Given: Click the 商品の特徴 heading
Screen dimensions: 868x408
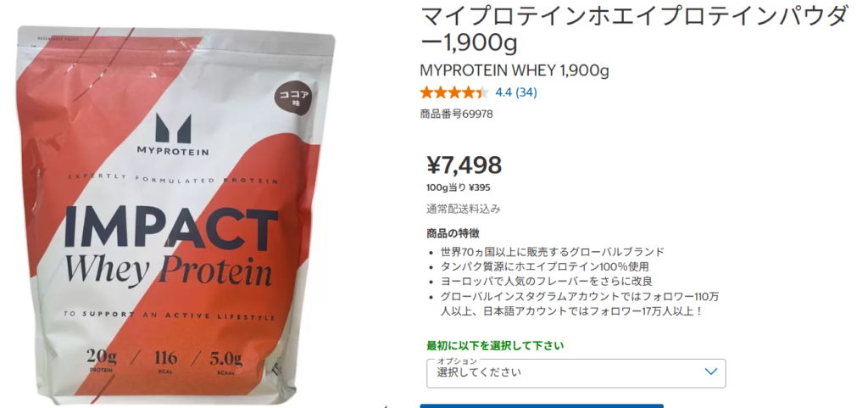Looking at the screenshot, I should tap(453, 233).
